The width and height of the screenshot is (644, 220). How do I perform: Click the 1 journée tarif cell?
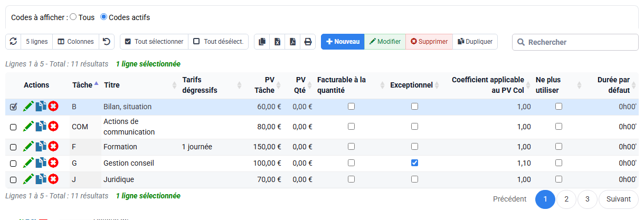point(197,147)
